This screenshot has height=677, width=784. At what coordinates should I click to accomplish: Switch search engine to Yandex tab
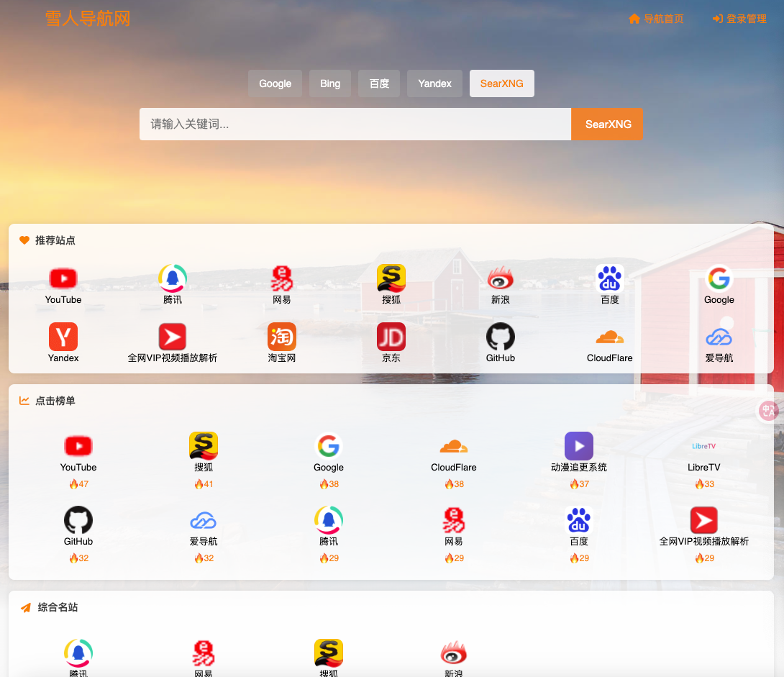tap(434, 83)
